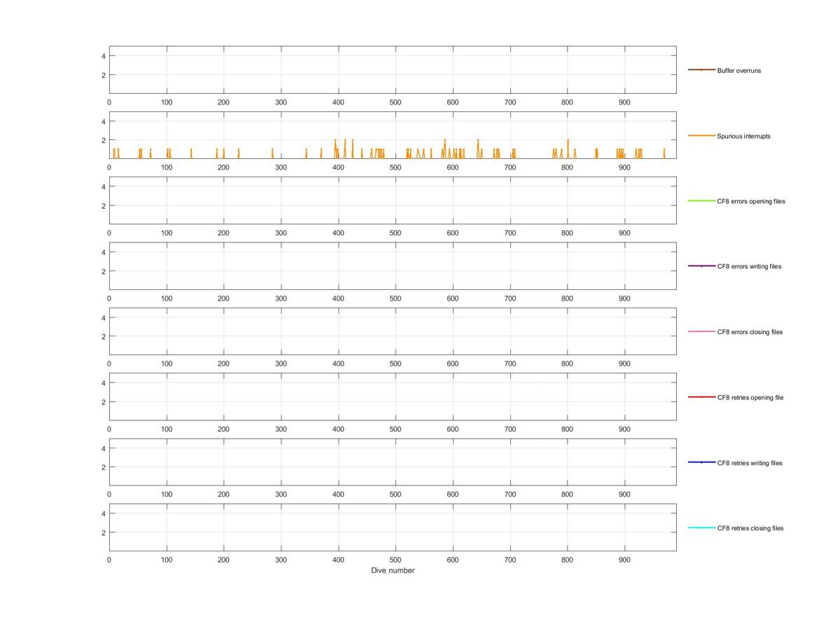Pick the CF8 errors closing files label
The image size is (840, 620).
750,332
